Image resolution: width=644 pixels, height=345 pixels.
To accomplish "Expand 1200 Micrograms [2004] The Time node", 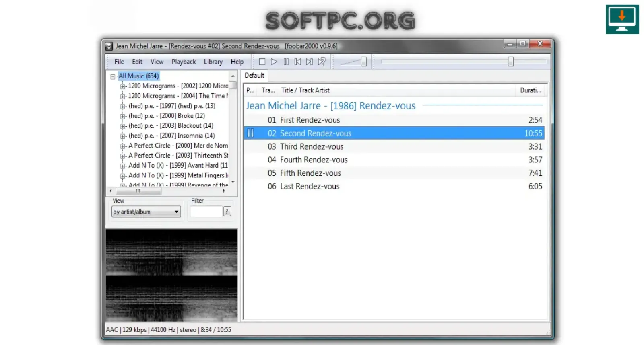I will coord(123,96).
